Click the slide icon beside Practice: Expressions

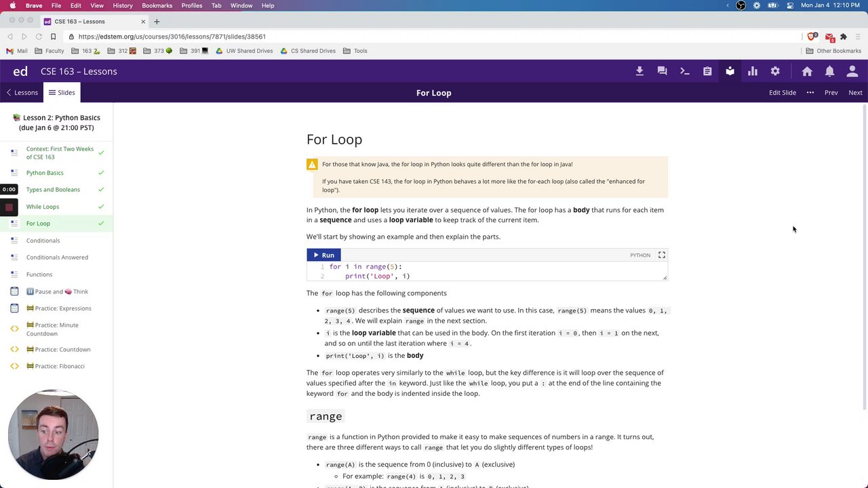14,308
